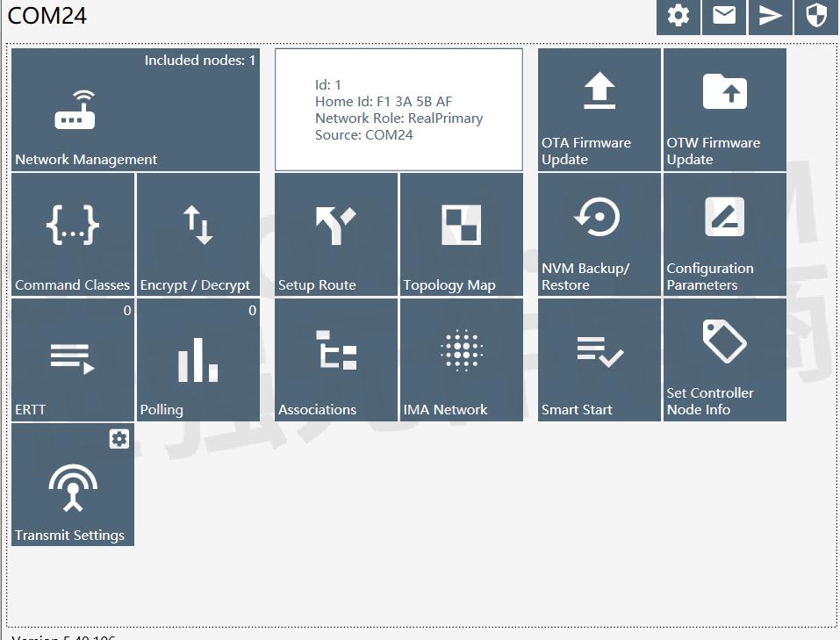Open NVM Backup/Restore tile
840x640 pixels.
click(599, 234)
